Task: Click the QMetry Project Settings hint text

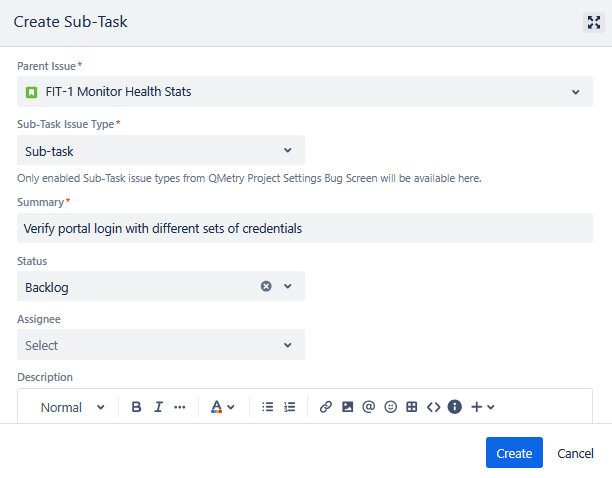Action: point(249,178)
